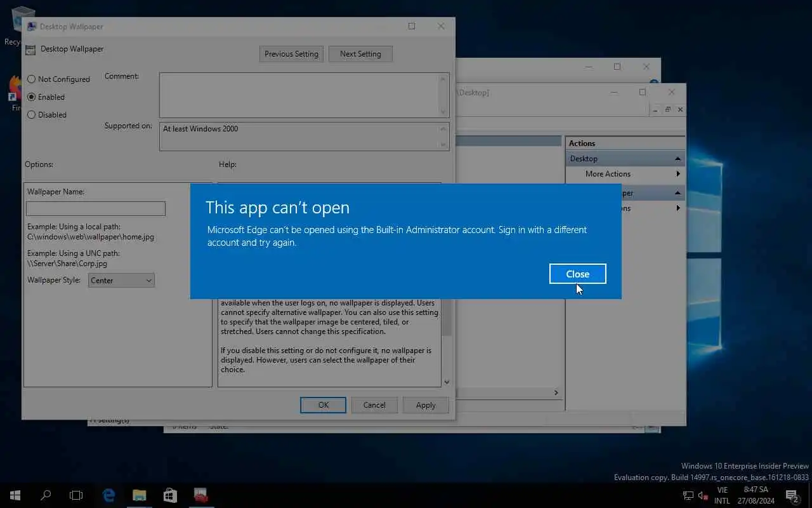The image size is (812, 508).
Task: Launch Microsoft Edge from the taskbar
Action: click(x=109, y=495)
